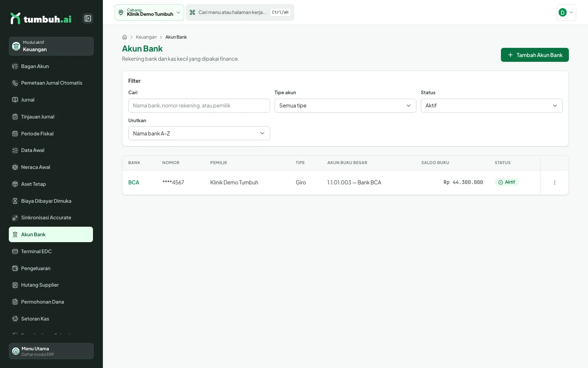Click the Pengeluaran wallet icon
Viewport: 588px width, 368px height.
coord(15,268)
